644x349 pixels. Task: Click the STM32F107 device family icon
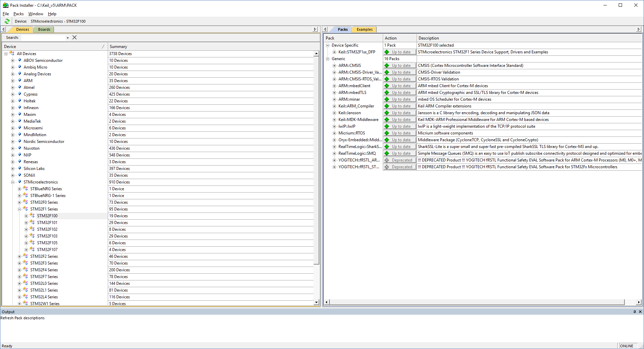32,249
